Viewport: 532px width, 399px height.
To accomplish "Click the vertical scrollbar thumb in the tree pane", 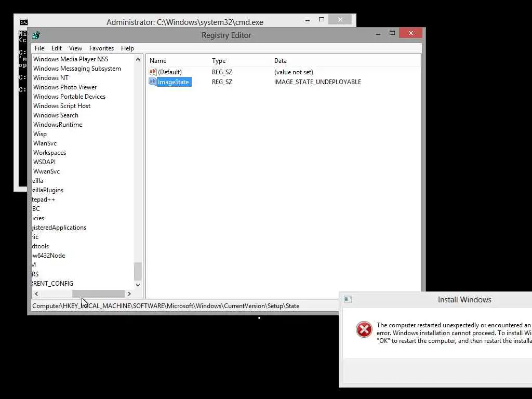I will click(x=138, y=271).
